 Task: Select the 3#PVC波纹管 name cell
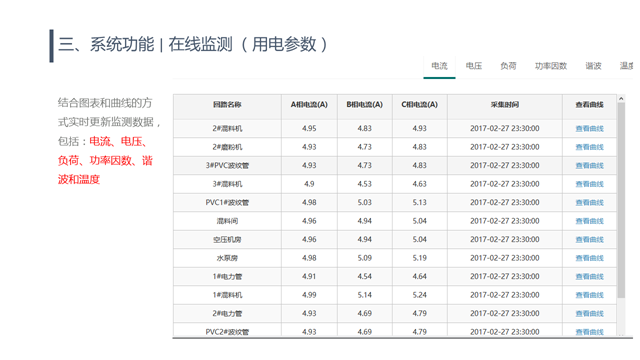[227, 165]
